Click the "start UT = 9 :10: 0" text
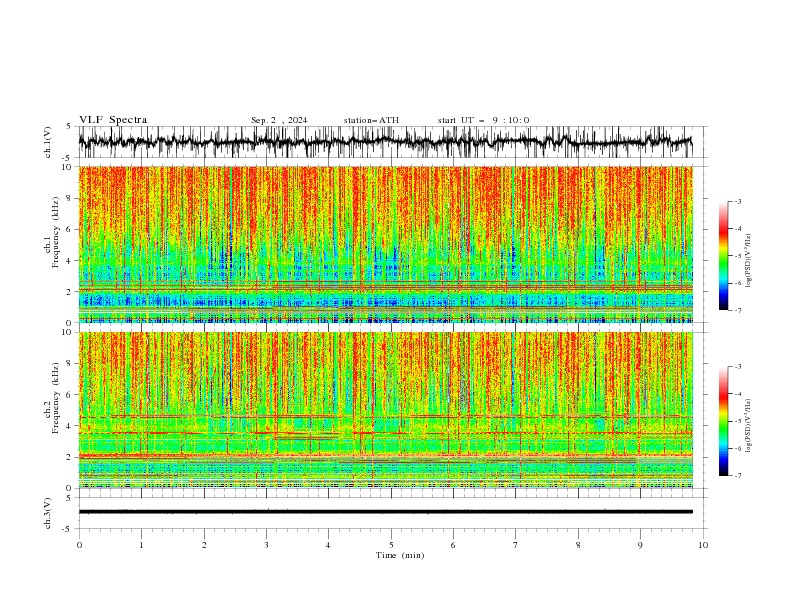This screenshot has height=612, width=792. click(x=483, y=120)
